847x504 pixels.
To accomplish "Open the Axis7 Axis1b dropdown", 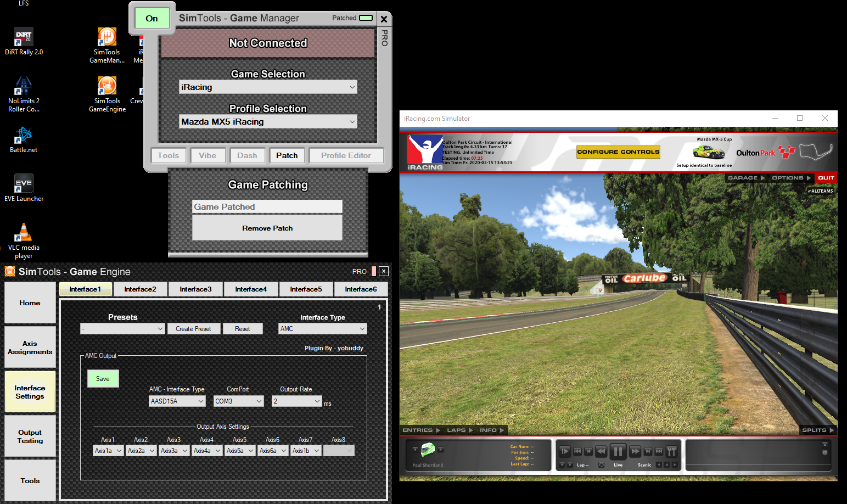I will coord(306,451).
